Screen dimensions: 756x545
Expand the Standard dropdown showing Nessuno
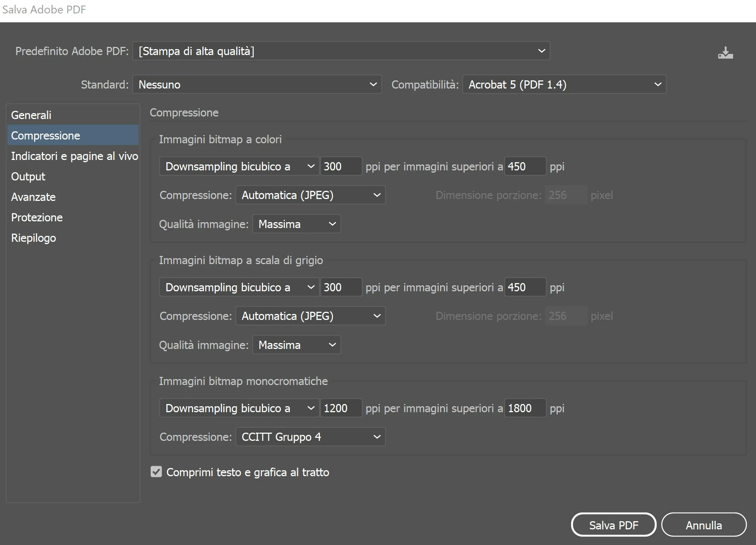pos(257,84)
